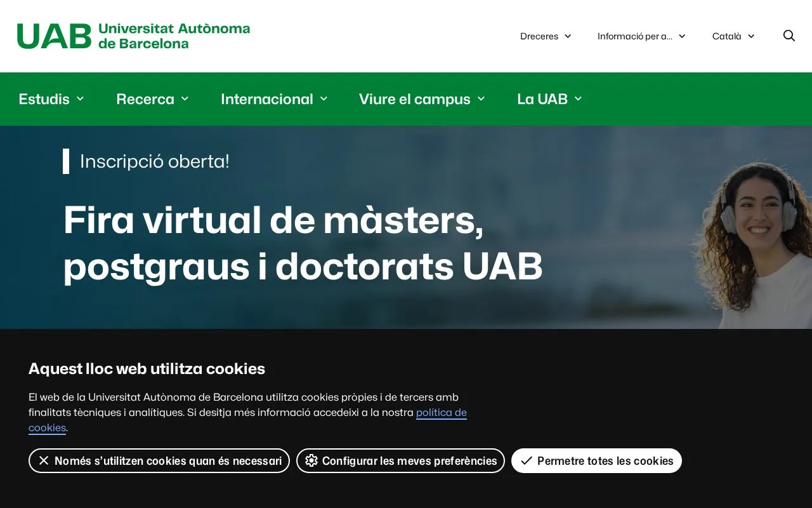Open the Català language selector
812x508 pixels.
pos(733,36)
